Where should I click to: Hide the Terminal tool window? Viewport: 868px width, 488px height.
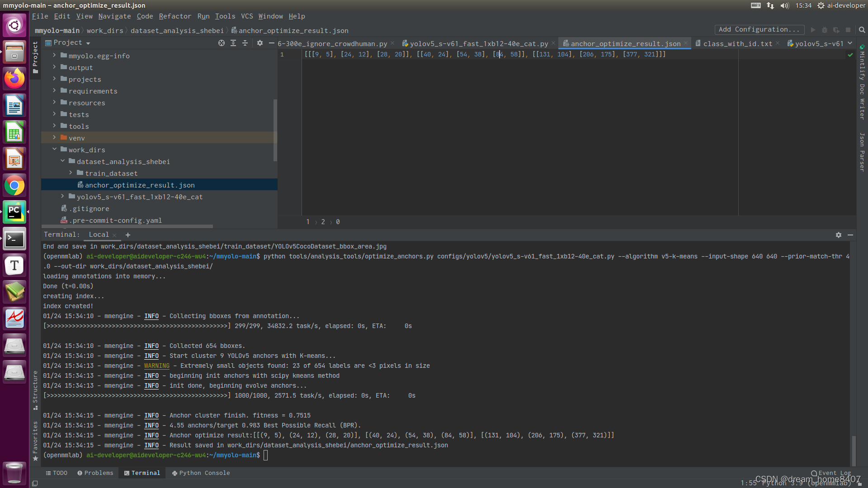point(850,235)
